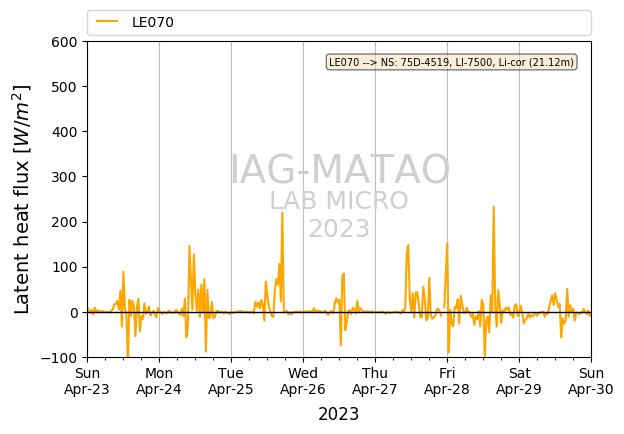
Task: Click the 300 y-axis tick label
Action: coord(64,177)
